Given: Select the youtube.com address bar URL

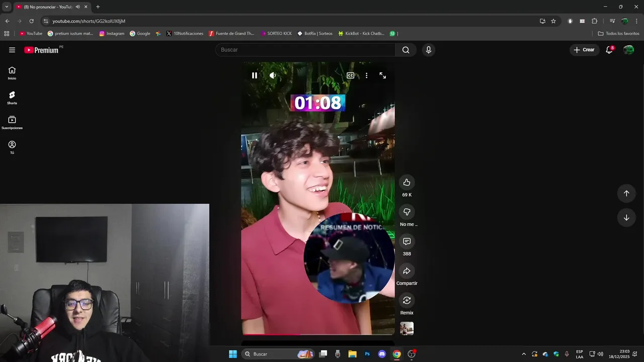Looking at the screenshot, I should 89,21.
